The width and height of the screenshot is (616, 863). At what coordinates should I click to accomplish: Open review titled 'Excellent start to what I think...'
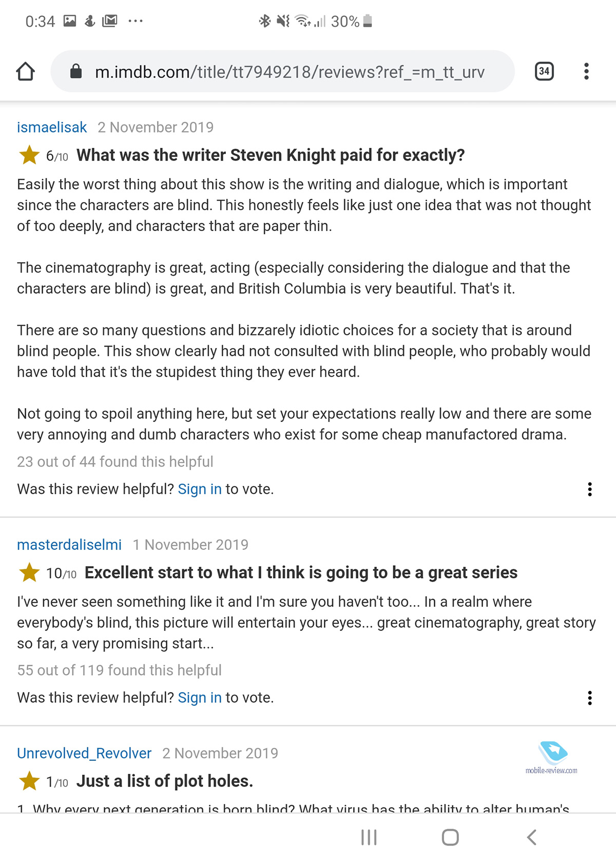(301, 572)
